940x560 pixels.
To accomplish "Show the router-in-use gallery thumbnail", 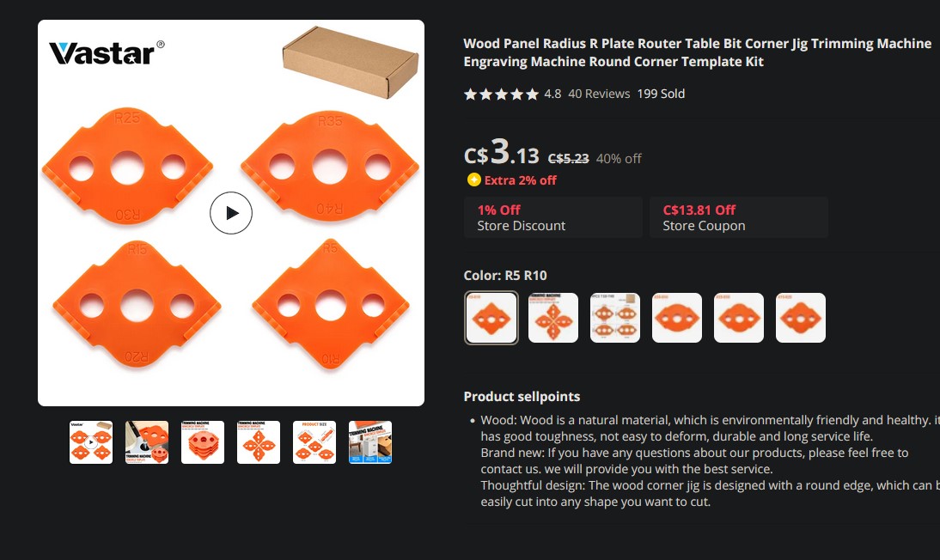I will [147, 442].
